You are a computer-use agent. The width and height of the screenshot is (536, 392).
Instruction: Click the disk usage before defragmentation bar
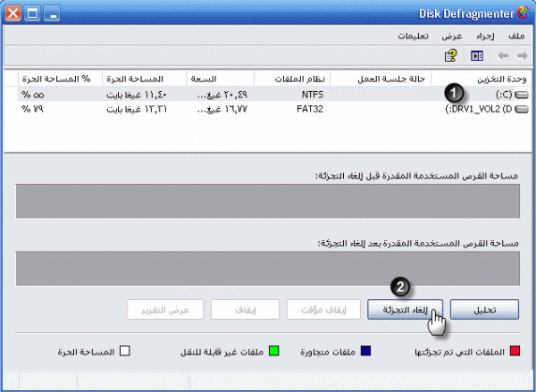[x=268, y=201]
